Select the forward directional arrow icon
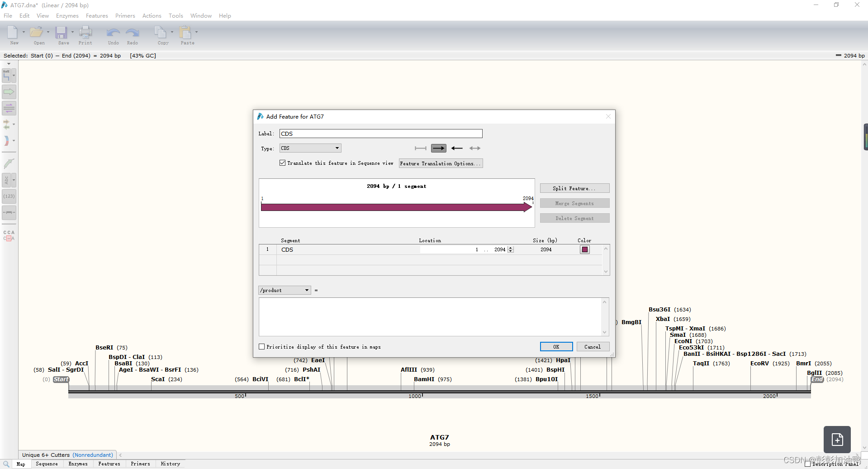The image size is (868, 469). [439, 148]
